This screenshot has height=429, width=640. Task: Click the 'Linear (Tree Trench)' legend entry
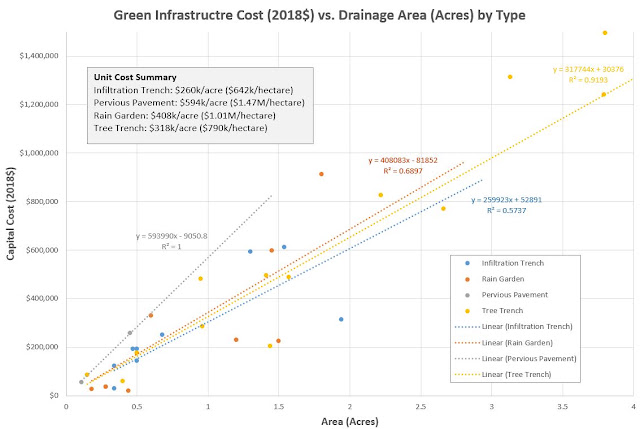pyautogui.click(x=503, y=375)
